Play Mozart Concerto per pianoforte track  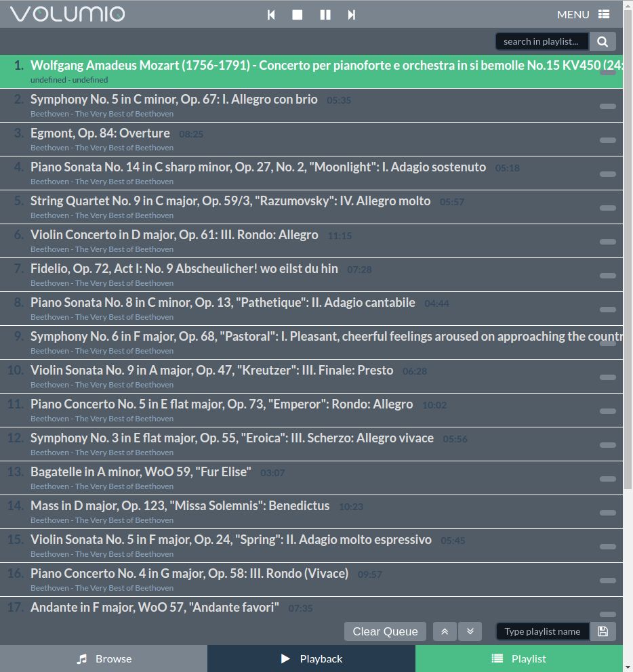coord(311,72)
